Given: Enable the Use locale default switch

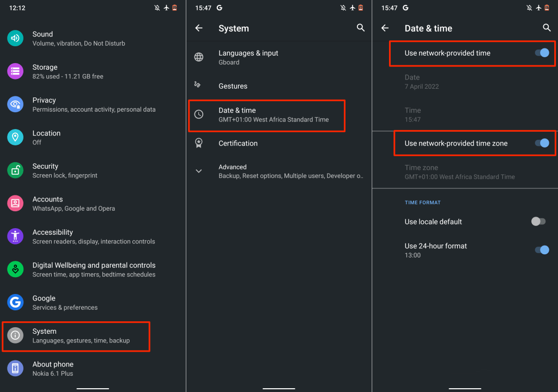Looking at the screenshot, I should (x=538, y=221).
